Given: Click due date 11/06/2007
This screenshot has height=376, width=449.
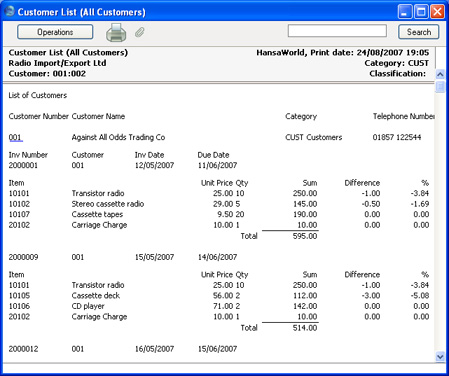Looking at the screenshot, I should click(x=217, y=165).
